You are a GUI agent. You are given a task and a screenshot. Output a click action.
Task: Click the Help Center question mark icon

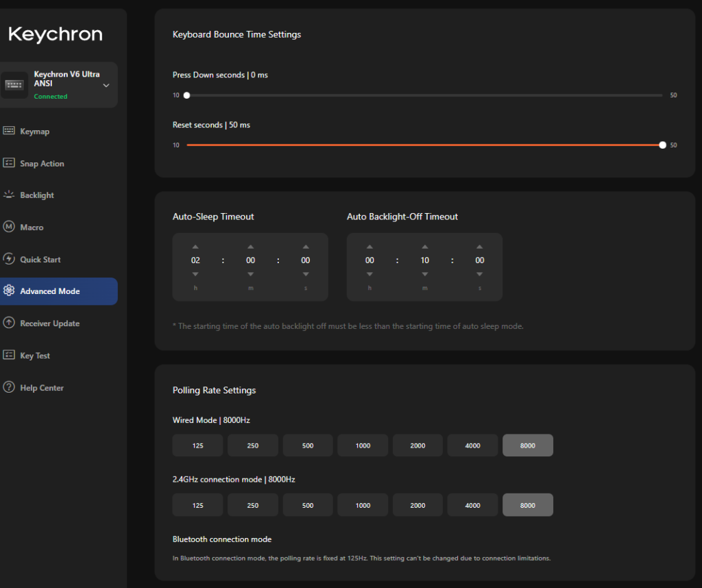click(9, 387)
